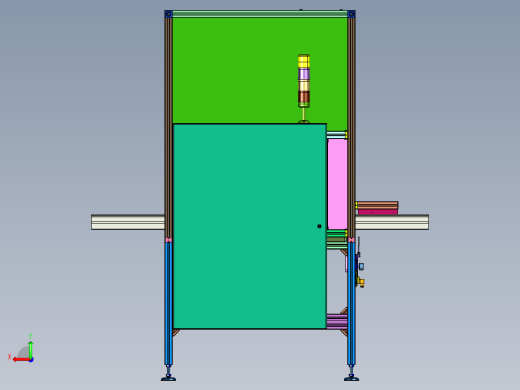Select the purple crossbars at lower right

337,322
